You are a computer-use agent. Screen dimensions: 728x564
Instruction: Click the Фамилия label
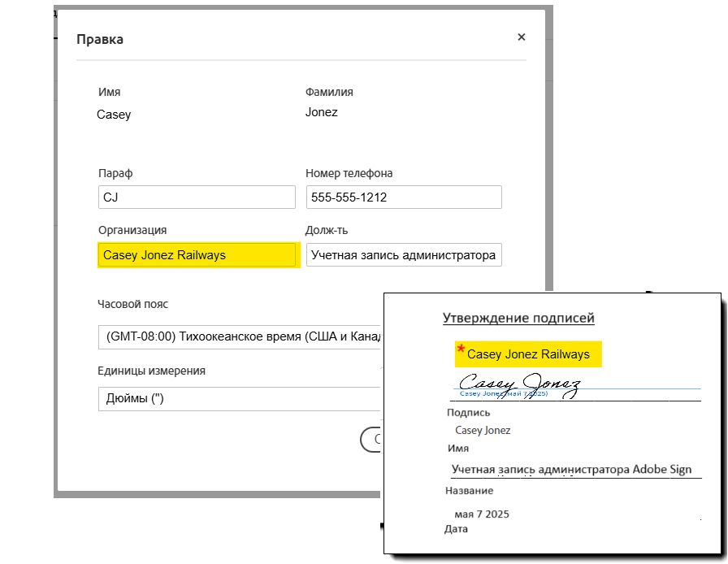329,92
